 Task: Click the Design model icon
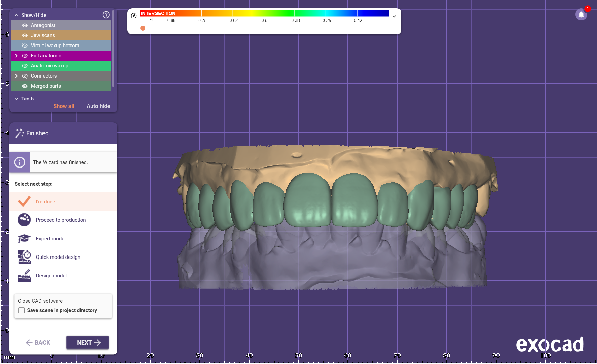coord(24,276)
